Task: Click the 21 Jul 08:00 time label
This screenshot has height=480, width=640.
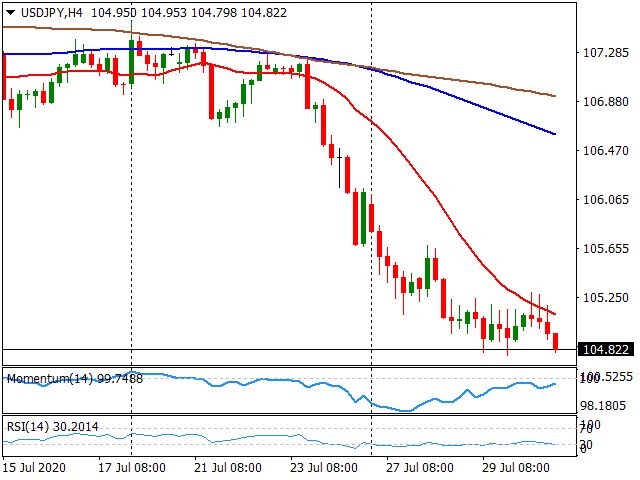Action: (x=228, y=468)
